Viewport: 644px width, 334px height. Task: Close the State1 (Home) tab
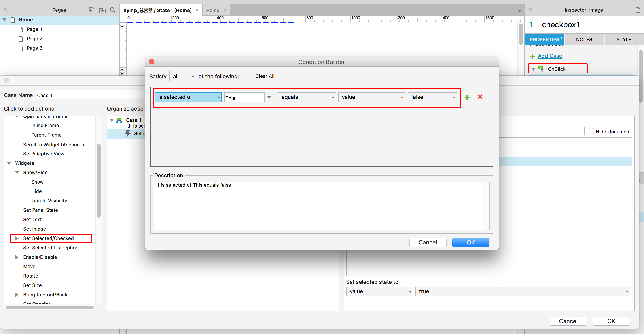point(197,10)
